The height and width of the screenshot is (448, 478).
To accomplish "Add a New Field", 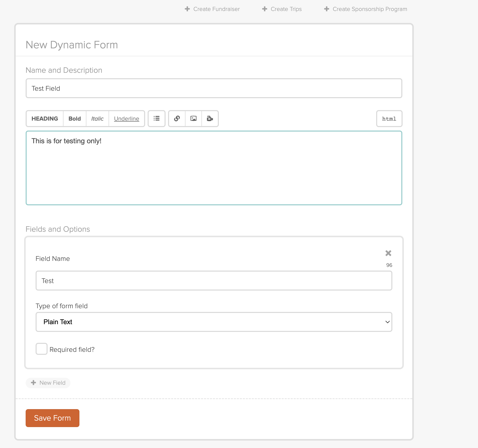I will (x=48, y=383).
